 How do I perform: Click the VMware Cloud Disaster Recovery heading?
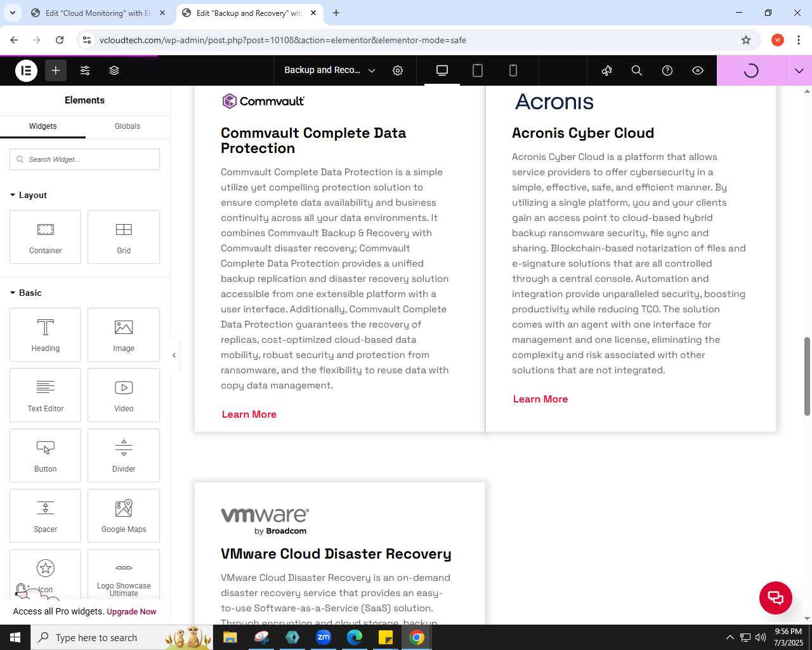pos(336,554)
